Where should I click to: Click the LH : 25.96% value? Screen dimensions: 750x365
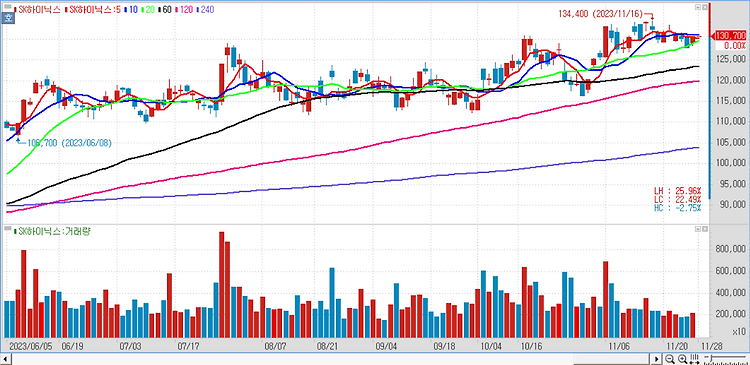click(677, 191)
